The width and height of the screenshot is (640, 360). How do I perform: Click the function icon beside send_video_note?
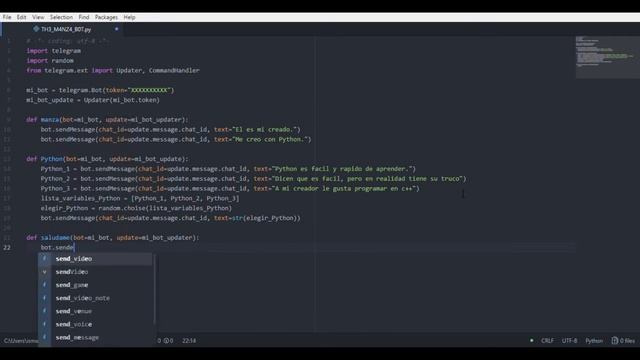pos(44,298)
